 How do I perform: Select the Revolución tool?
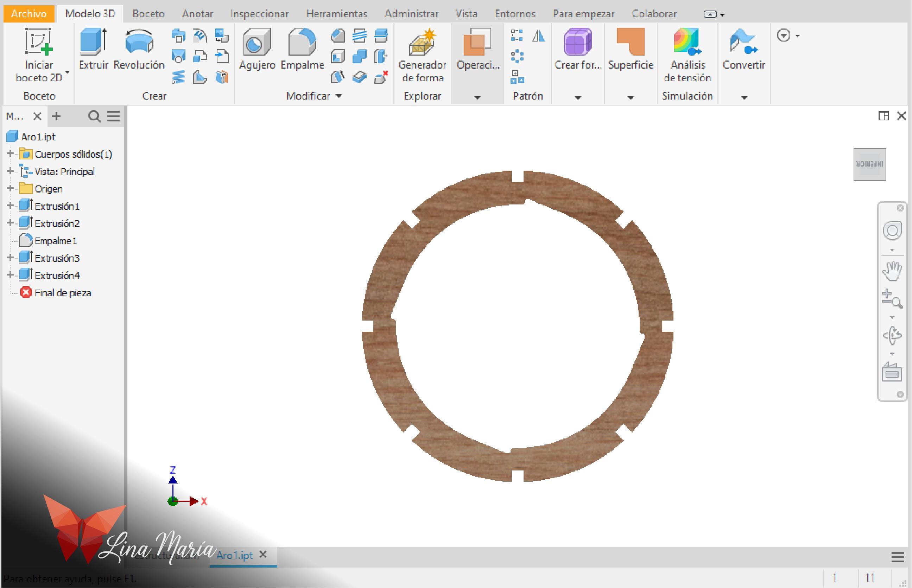139,49
